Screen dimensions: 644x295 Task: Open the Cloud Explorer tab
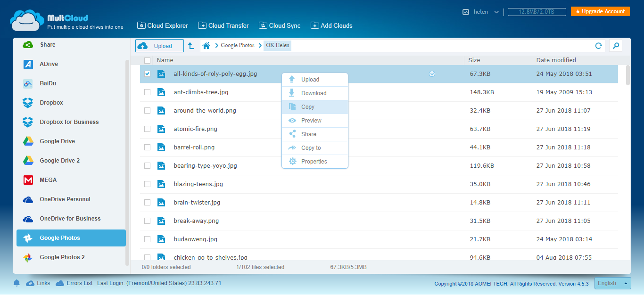[163, 25]
